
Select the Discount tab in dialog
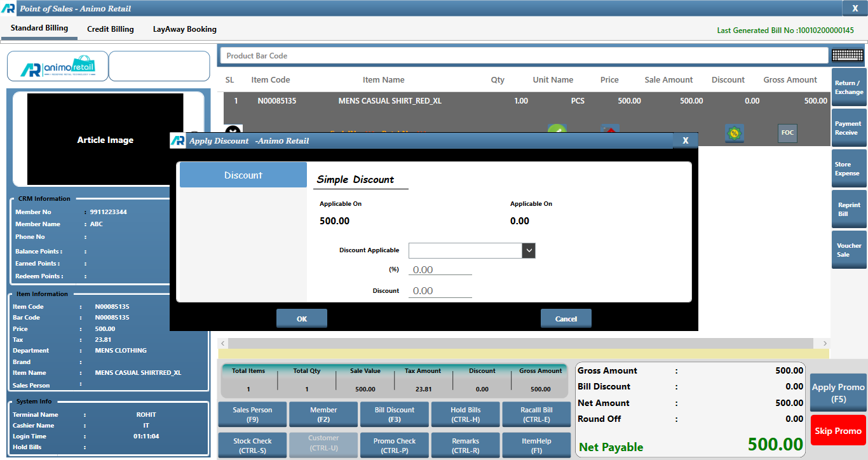(243, 175)
